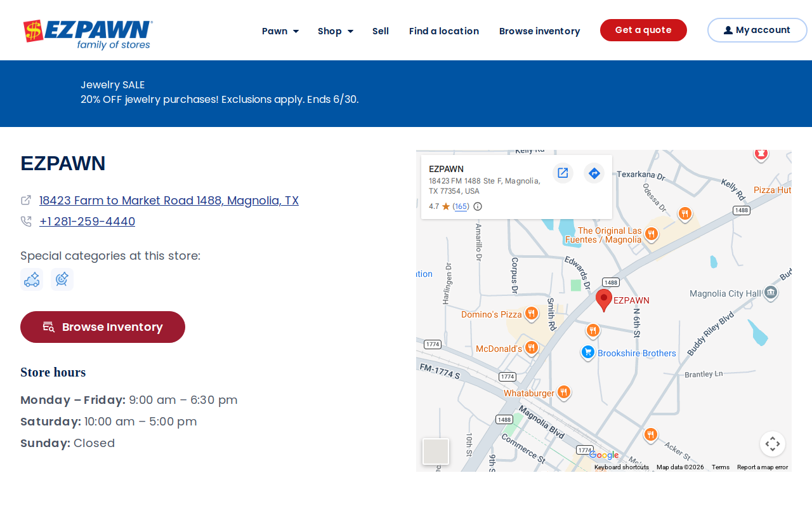Select the Domino's Pizza restaurant marker
Screen dimensions: 812x508
pyautogui.click(x=532, y=313)
